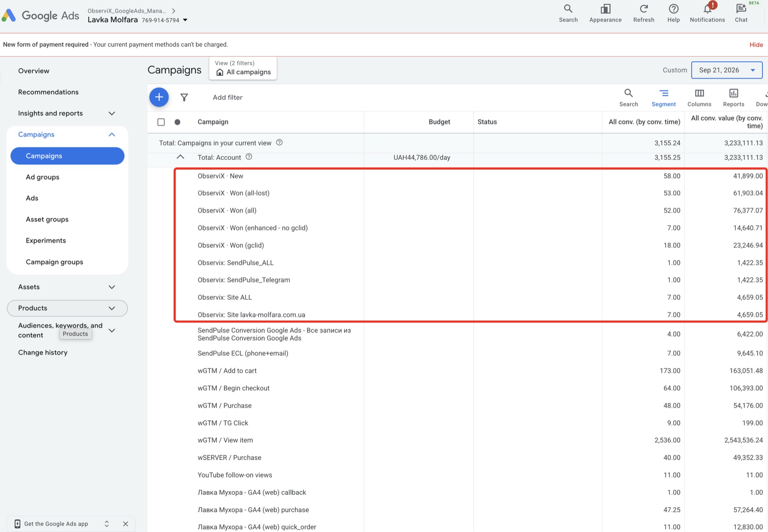The height and width of the screenshot is (532, 768).
Task: Go to Overview page
Action: 34,71
